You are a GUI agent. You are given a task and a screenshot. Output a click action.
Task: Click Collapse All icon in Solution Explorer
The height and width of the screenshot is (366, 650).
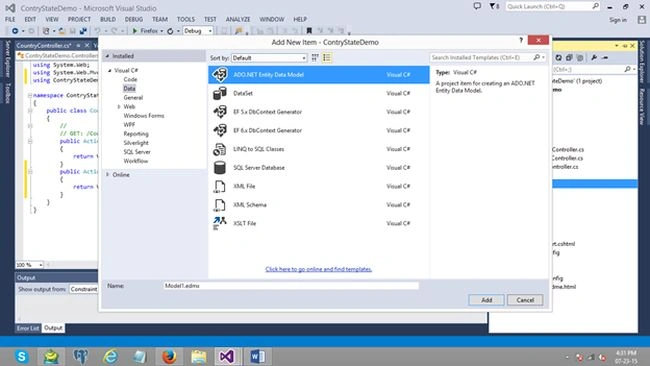pos(569,58)
